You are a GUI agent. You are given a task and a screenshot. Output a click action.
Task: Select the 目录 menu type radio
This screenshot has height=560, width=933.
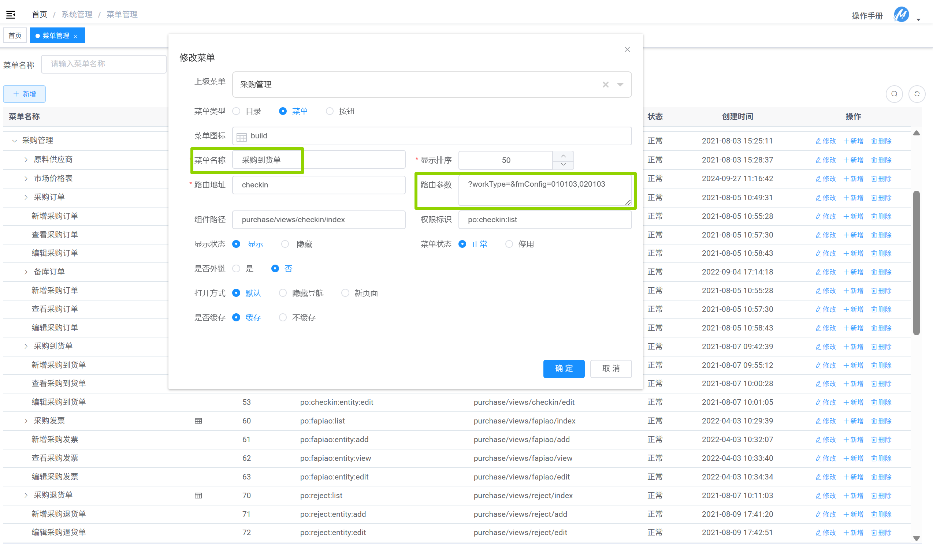tap(236, 111)
